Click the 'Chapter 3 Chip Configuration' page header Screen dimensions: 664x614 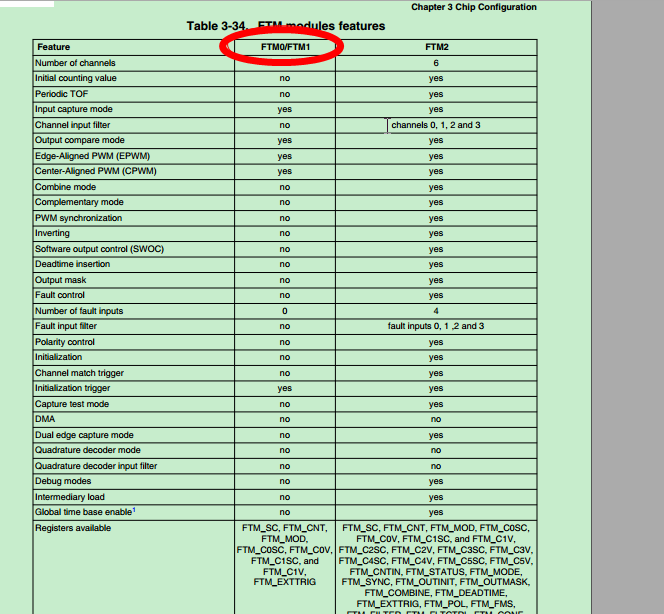click(x=473, y=7)
